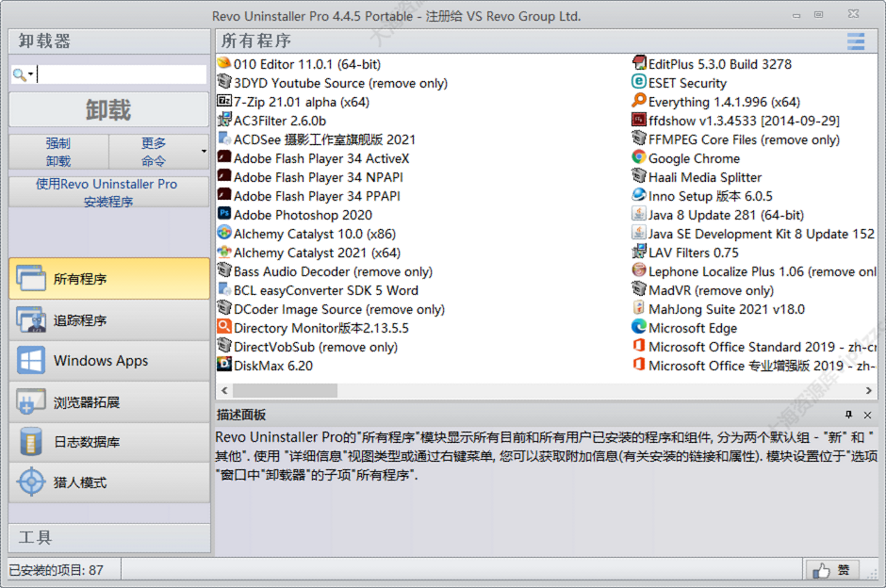Image resolution: width=886 pixels, height=588 pixels.
Task: Open the 所有程序 all programs module
Action: click(x=109, y=279)
